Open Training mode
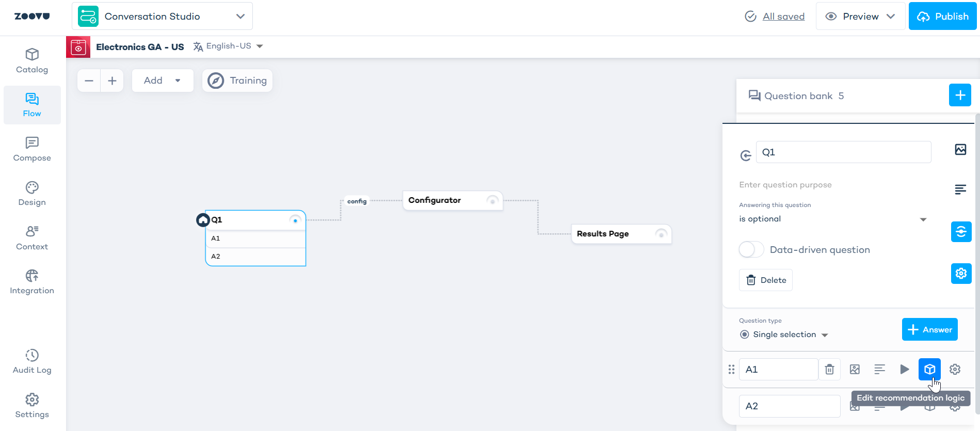 coord(237,81)
